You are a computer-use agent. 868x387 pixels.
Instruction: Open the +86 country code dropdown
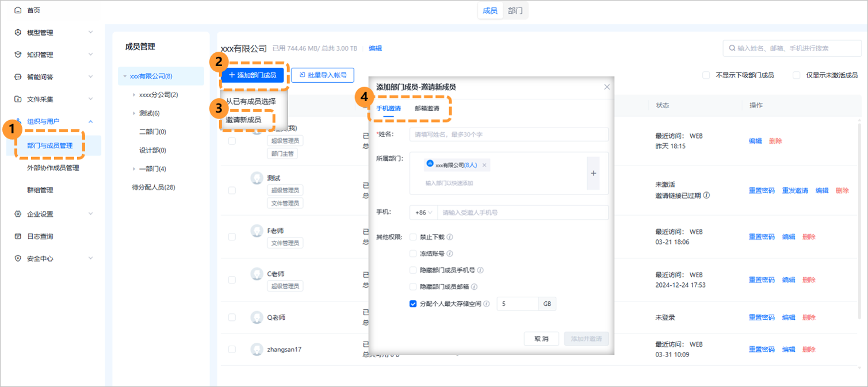(x=424, y=212)
